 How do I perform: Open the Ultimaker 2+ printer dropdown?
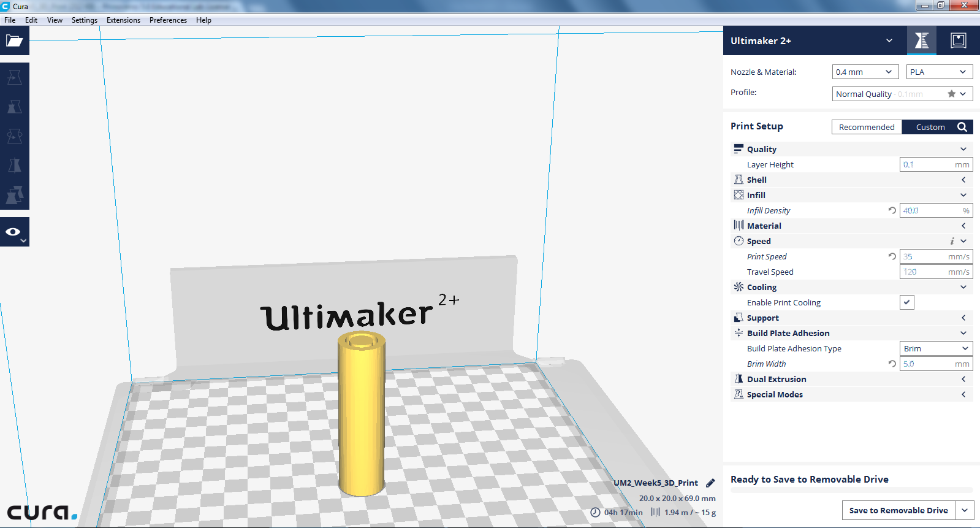coord(811,40)
